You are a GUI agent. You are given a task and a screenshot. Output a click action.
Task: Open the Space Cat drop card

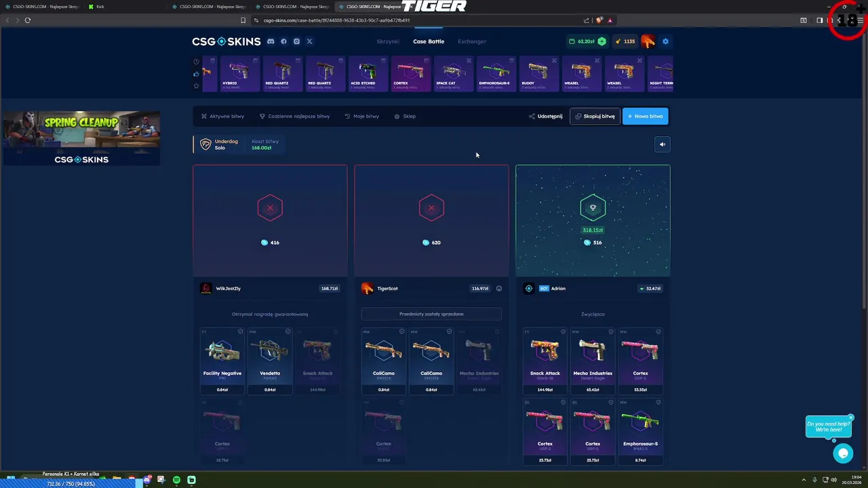click(x=452, y=74)
